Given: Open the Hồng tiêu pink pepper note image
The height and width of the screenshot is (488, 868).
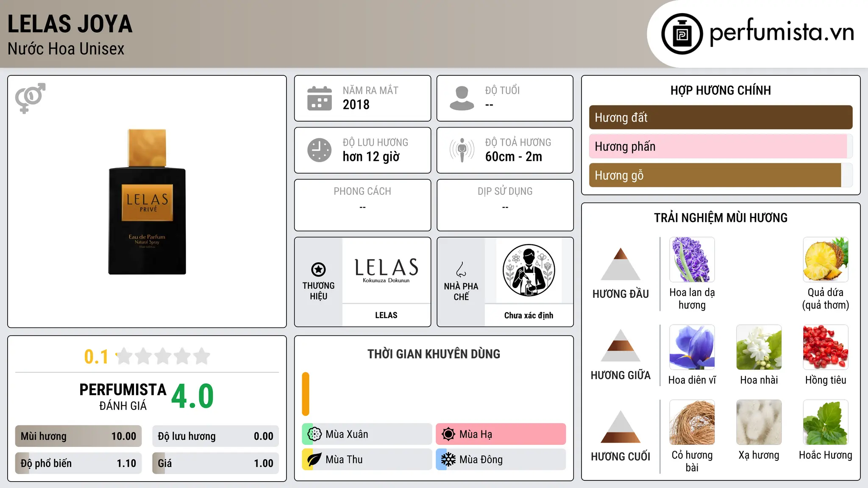Looking at the screenshot, I should 826,347.
